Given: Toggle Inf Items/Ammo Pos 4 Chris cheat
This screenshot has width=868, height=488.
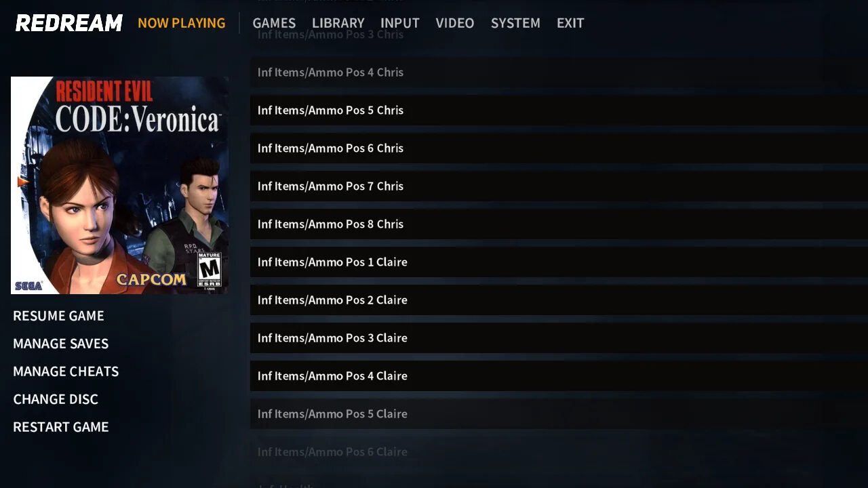Looking at the screenshot, I should tap(559, 72).
